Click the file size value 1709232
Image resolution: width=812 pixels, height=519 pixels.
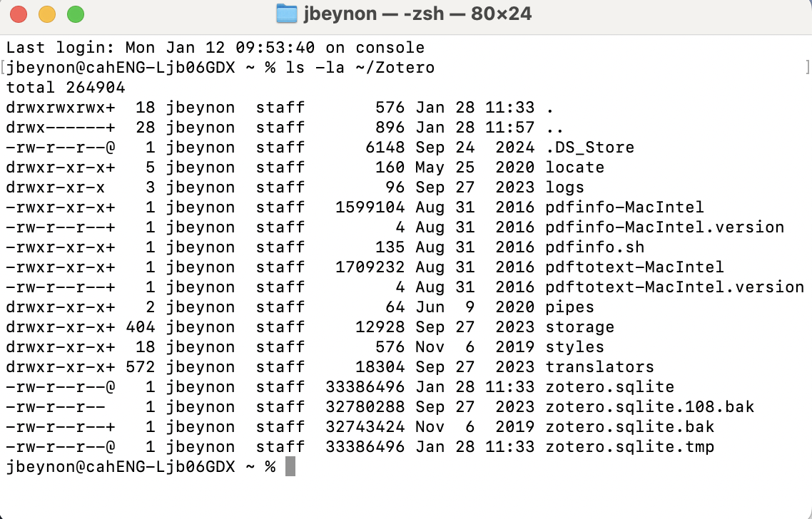pos(370,267)
